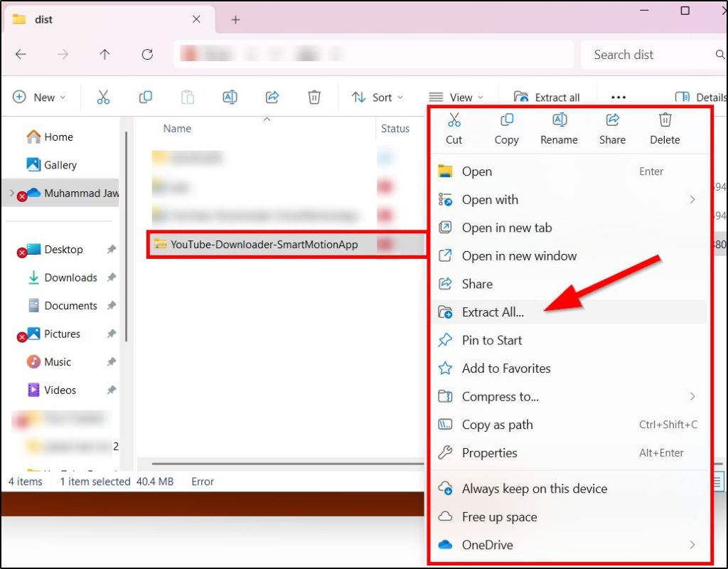The height and width of the screenshot is (569, 728).
Task: Open Downloads in the navigation pane
Action: (x=63, y=278)
